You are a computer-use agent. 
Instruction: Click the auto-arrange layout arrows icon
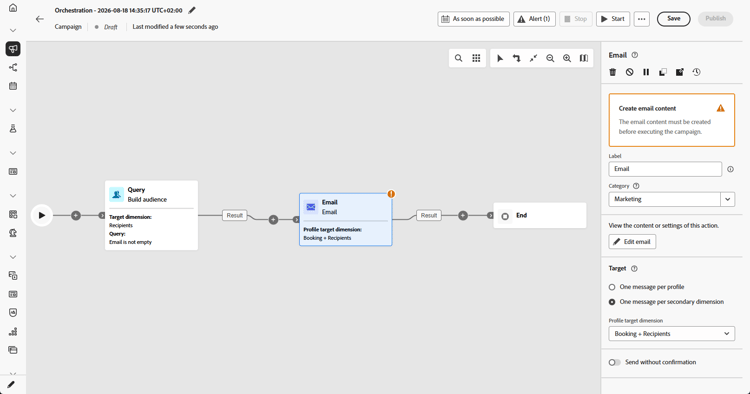click(517, 58)
